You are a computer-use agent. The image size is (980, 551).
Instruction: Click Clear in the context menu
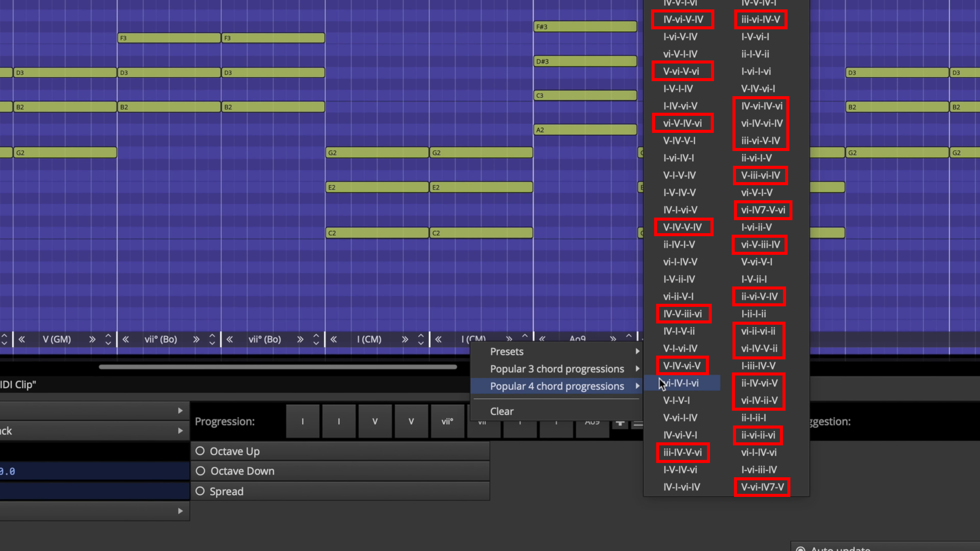point(502,411)
